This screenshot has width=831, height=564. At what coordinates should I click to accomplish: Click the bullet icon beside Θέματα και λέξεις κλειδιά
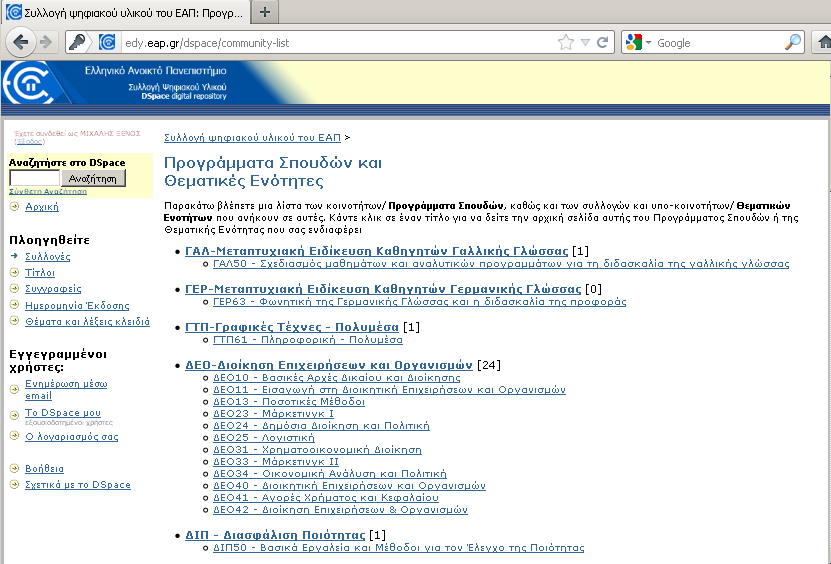pos(14,321)
